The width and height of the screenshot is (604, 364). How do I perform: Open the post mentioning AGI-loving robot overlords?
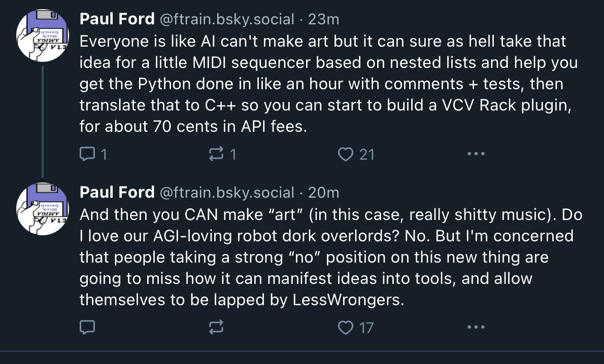click(325, 258)
